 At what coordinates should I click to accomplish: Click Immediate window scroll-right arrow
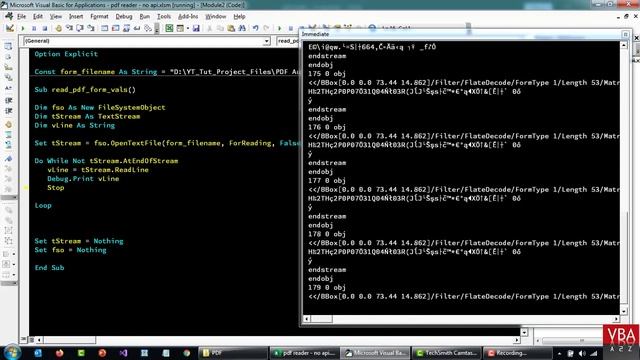coord(616,319)
